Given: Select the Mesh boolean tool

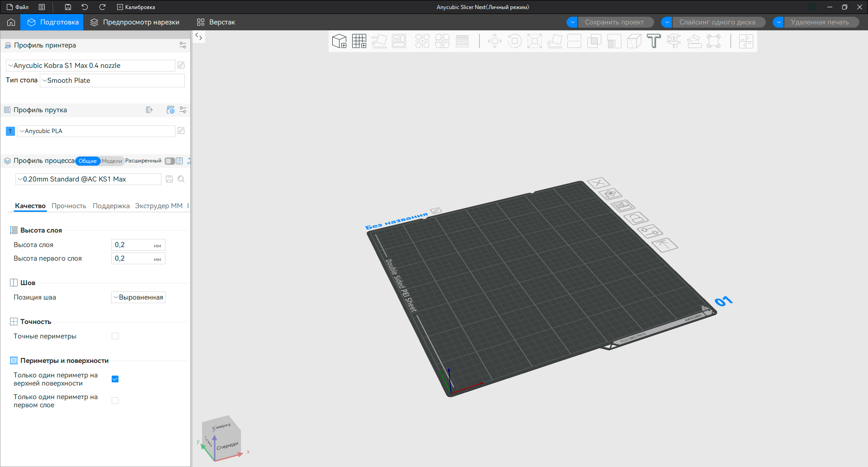Looking at the screenshot, I should pos(594,41).
